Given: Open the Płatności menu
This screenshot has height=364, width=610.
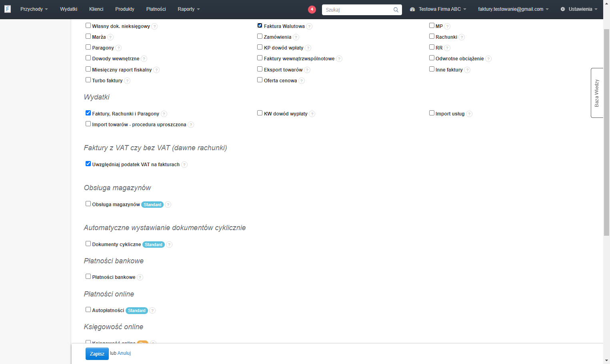Looking at the screenshot, I should (x=156, y=9).
